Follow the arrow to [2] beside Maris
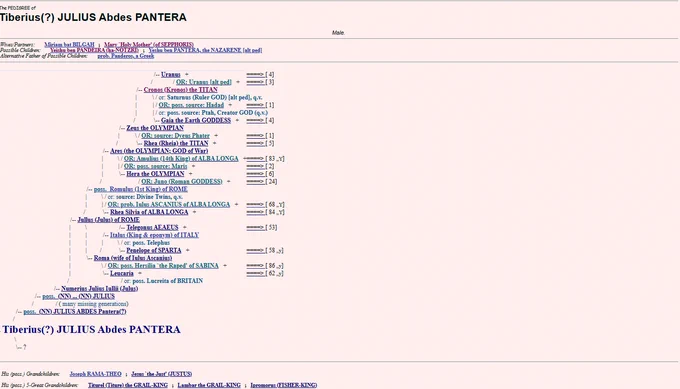Viewport: 680px width, 389px height. 255,166
